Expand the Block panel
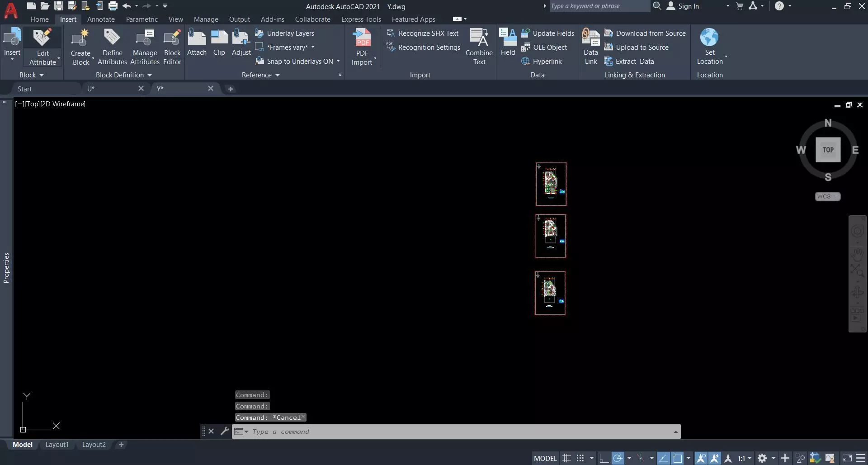Screen dimensions: 868x465 click(x=31, y=75)
